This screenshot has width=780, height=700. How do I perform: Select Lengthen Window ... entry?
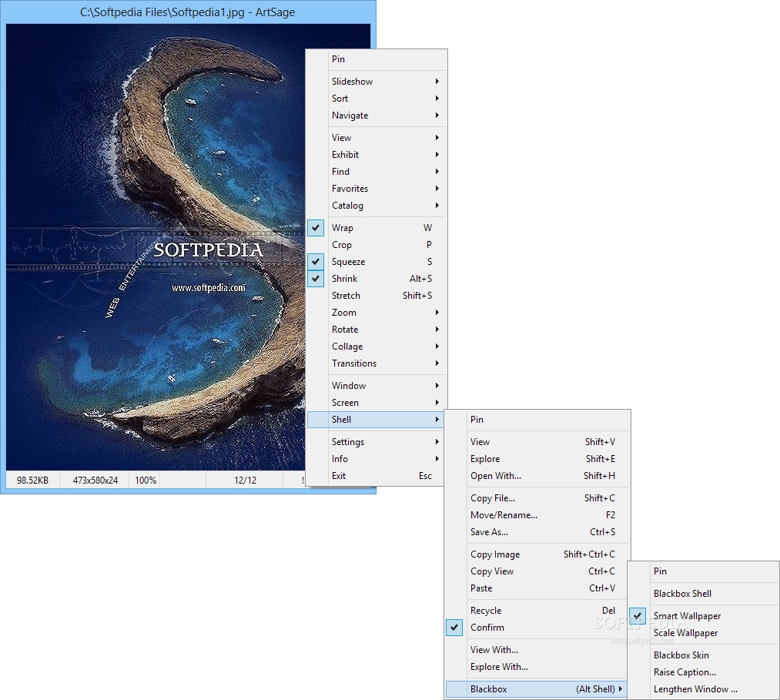tap(703, 689)
